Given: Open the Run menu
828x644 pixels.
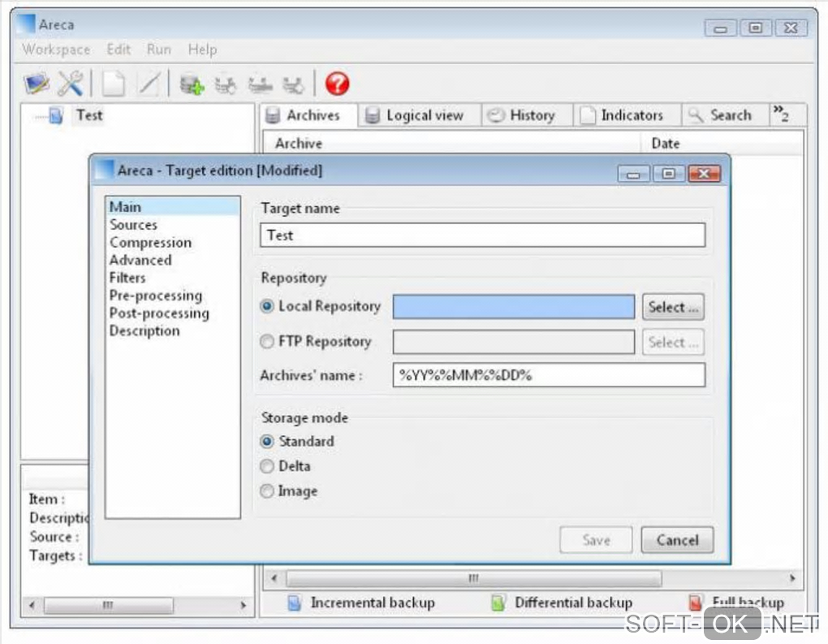Looking at the screenshot, I should 158,50.
